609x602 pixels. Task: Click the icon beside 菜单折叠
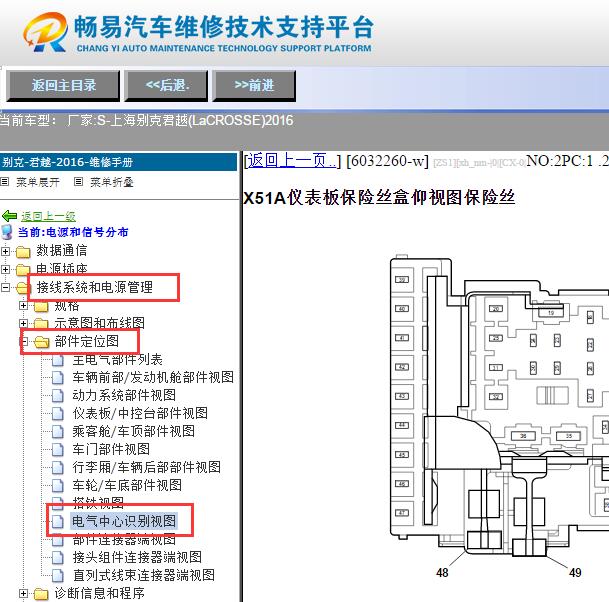click(x=78, y=181)
